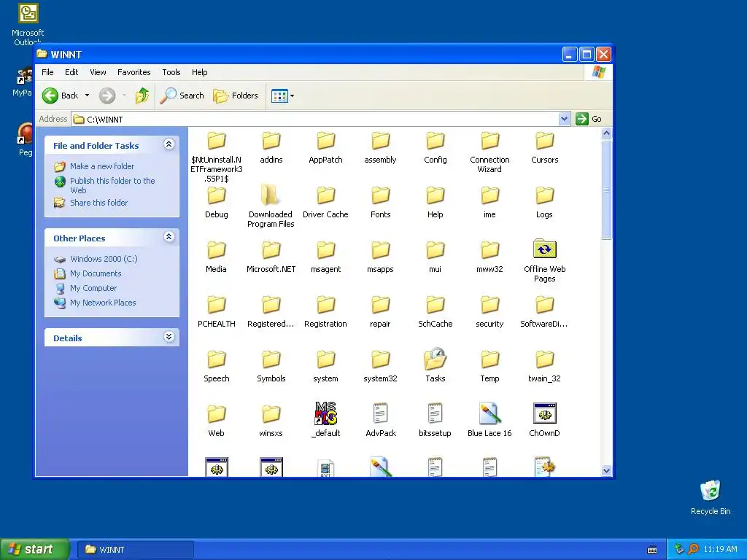Open the Edit menu
The image size is (747, 560).
coord(71,72)
